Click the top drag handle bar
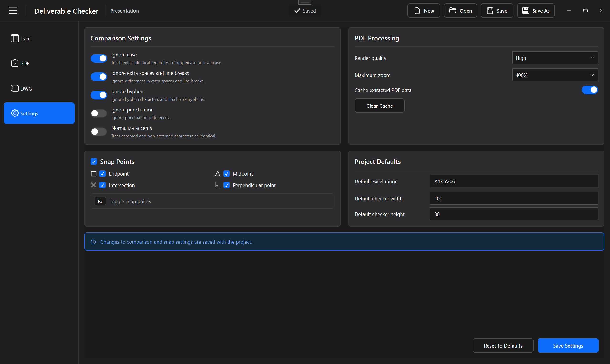Viewport: 610px width, 364px height. (305, 2)
